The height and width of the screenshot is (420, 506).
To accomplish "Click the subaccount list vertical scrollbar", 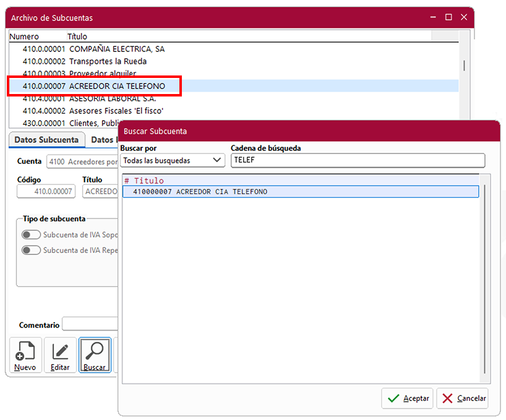I will (x=464, y=65).
